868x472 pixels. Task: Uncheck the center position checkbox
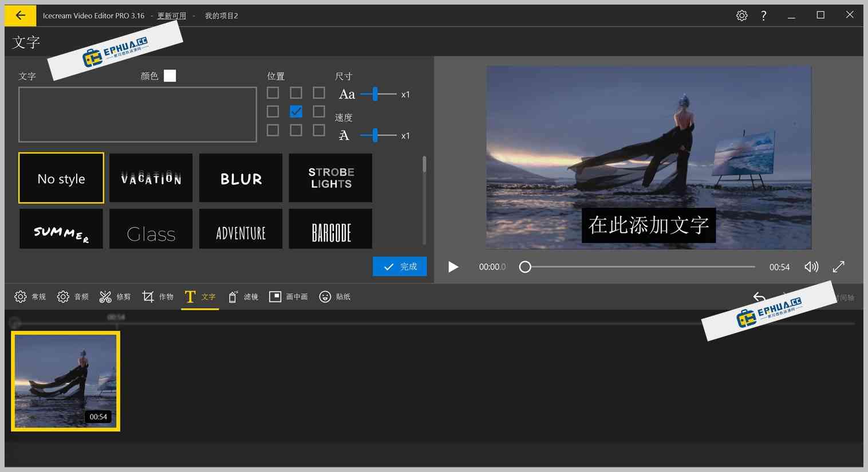point(296,111)
